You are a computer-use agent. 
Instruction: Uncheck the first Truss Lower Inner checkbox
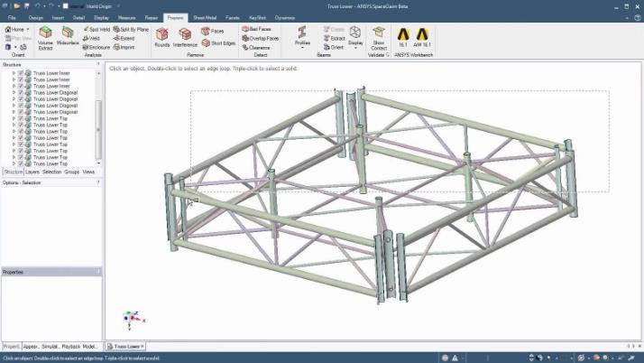(20, 74)
